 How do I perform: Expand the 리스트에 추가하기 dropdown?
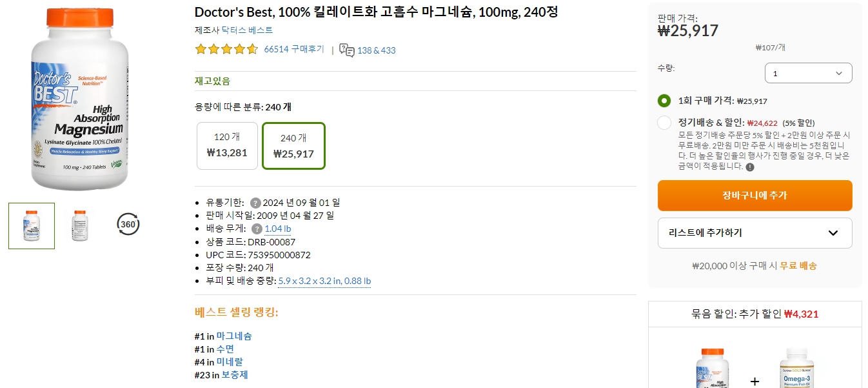[755, 232]
